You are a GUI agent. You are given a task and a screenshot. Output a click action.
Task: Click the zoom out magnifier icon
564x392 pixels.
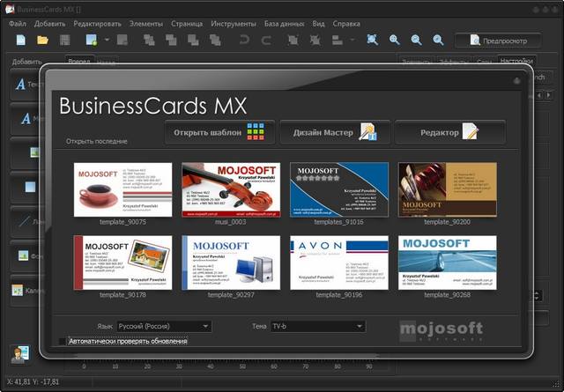click(416, 40)
